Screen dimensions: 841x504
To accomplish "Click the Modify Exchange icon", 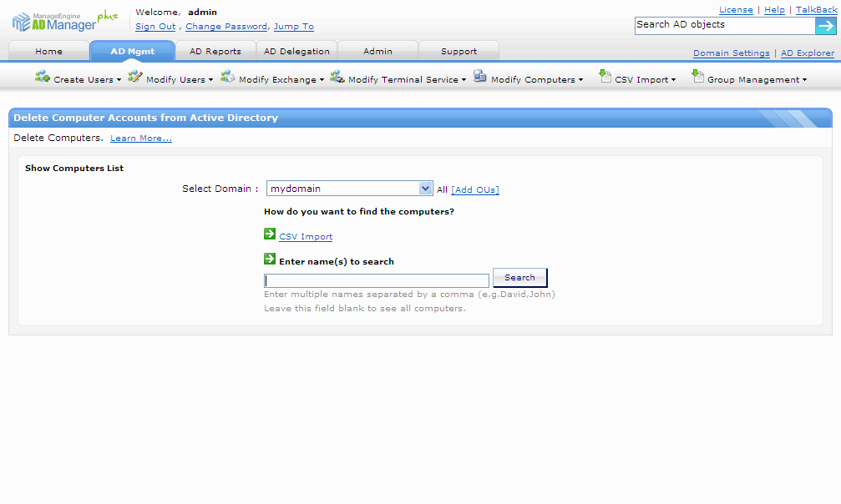I will point(227,76).
